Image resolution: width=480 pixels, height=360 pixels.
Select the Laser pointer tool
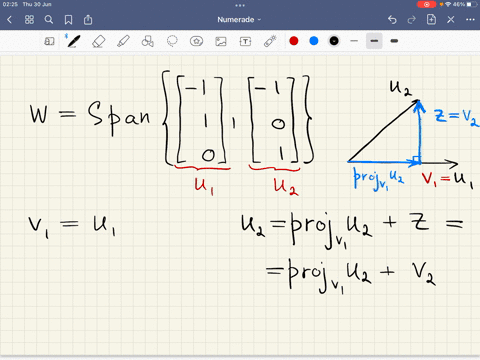click(x=270, y=41)
